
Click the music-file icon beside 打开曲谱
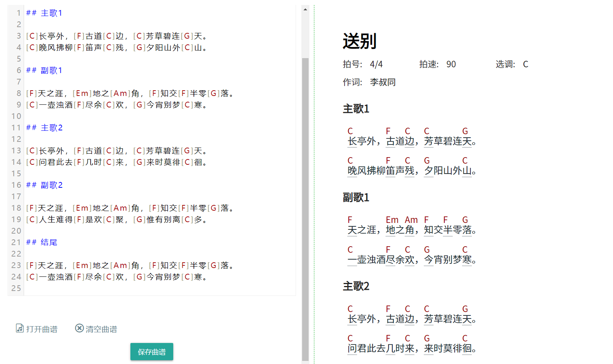point(20,328)
